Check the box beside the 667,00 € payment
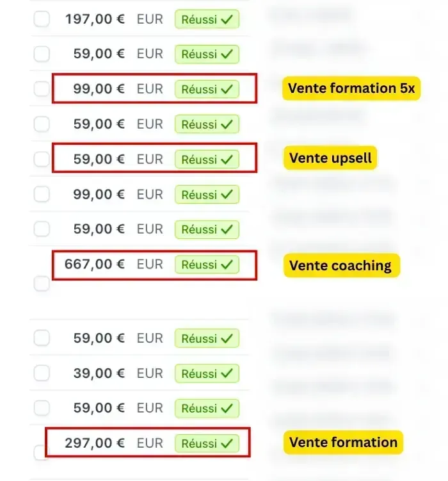The image size is (448, 481). tap(42, 283)
